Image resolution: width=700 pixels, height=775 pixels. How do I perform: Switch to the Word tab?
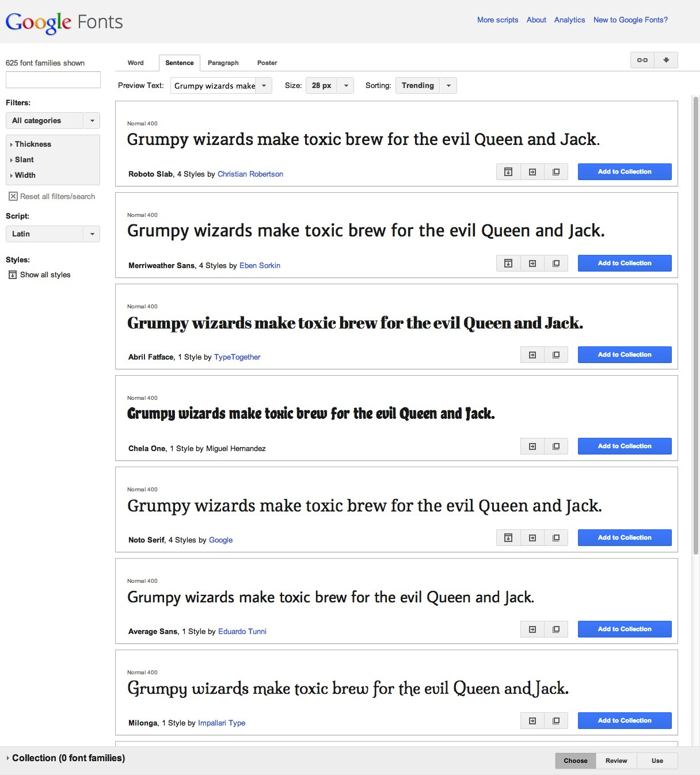pos(136,63)
